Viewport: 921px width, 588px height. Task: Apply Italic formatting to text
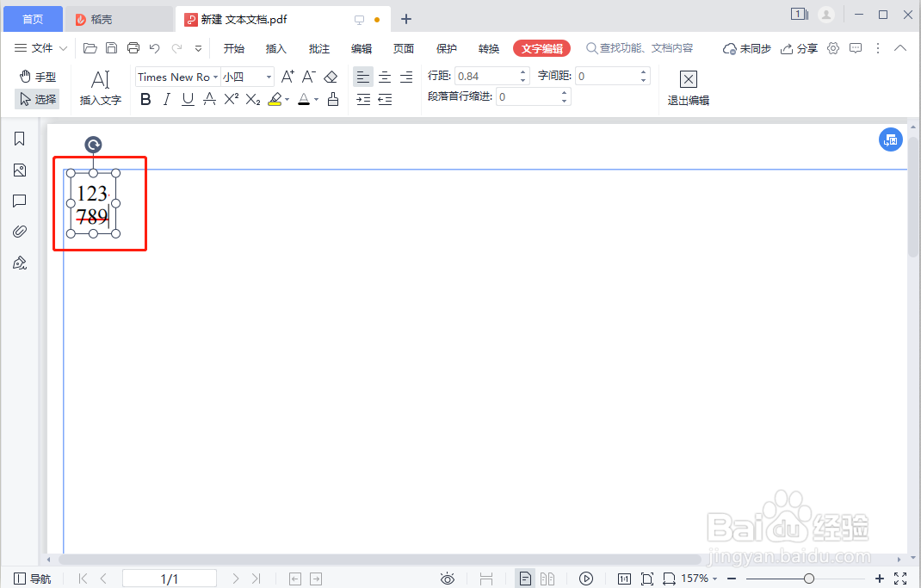click(166, 98)
